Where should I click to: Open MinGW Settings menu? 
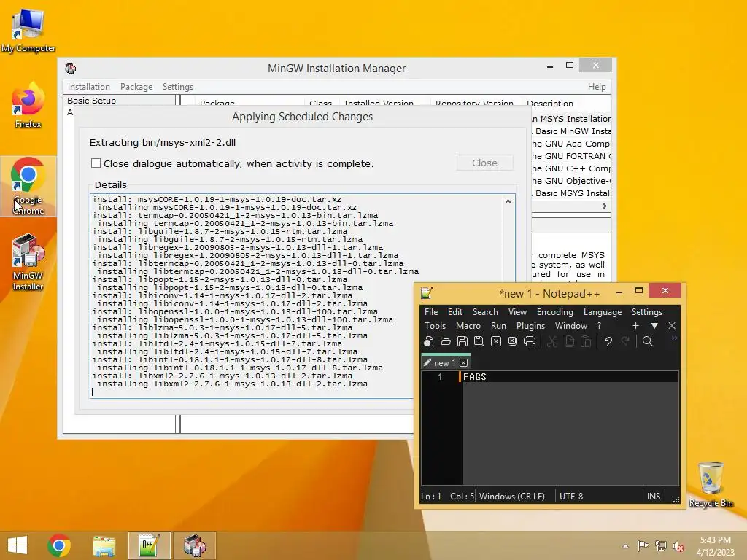click(178, 87)
